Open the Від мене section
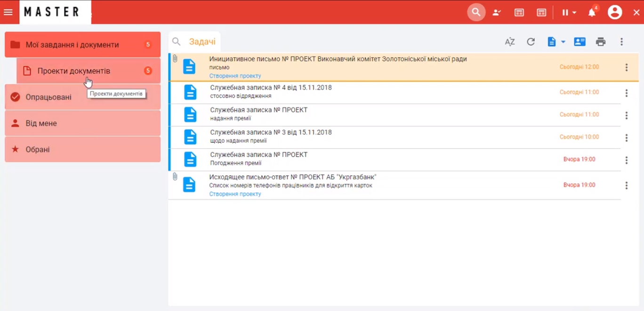 (x=82, y=123)
